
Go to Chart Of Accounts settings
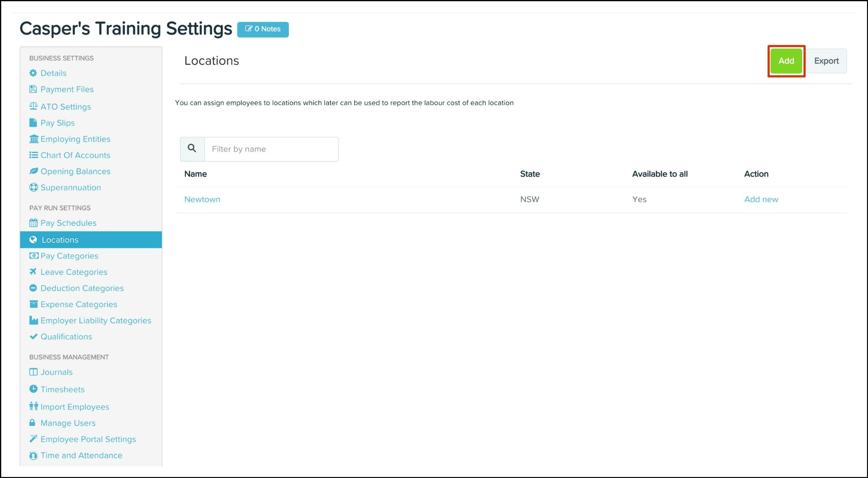click(75, 155)
